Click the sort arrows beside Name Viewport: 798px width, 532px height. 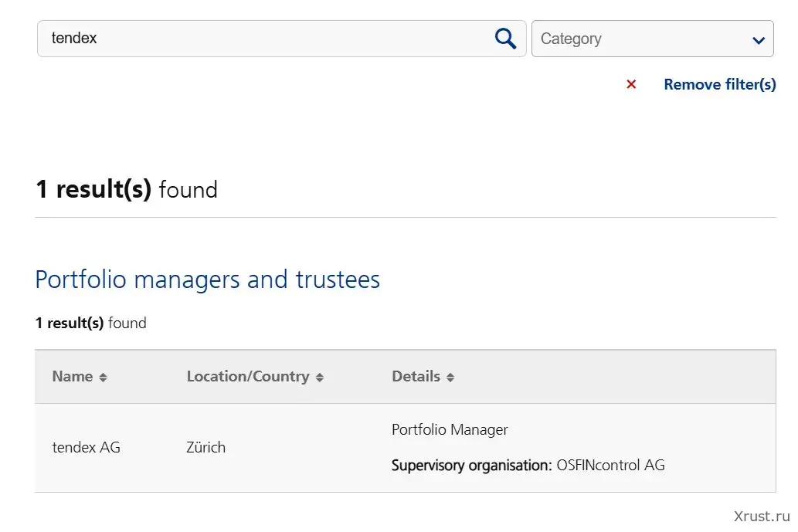click(x=103, y=378)
